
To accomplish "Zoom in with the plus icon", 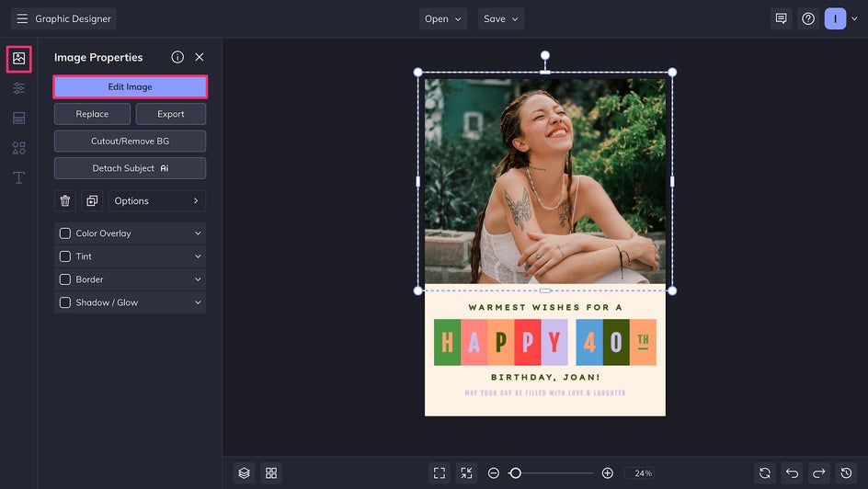I will (607, 473).
